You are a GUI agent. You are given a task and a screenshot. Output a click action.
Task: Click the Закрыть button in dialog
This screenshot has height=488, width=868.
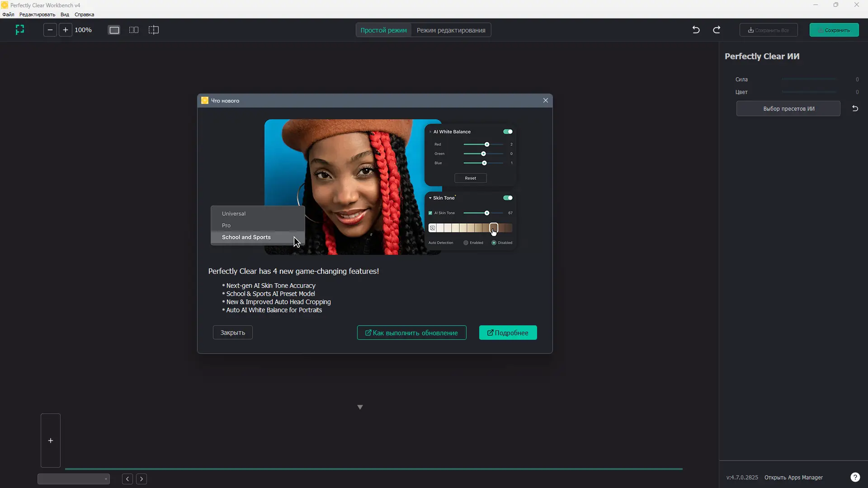(232, 333)
